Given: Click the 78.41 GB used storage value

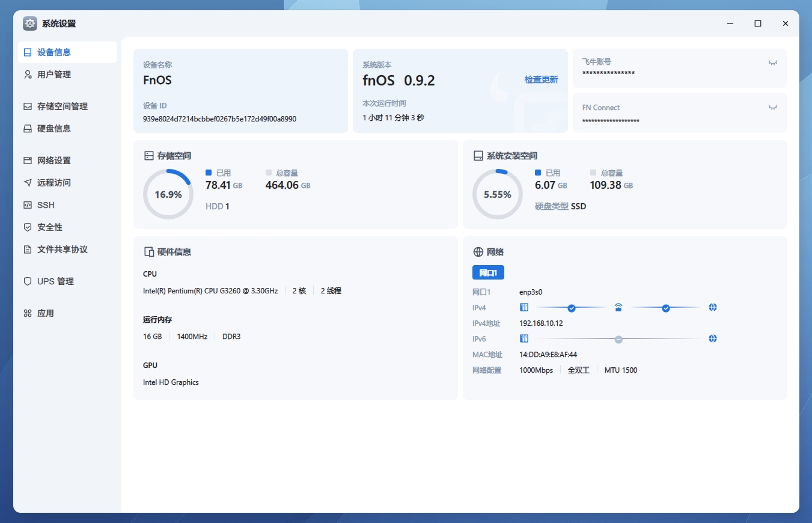Looking at the screenshot, I should [224, 185].
